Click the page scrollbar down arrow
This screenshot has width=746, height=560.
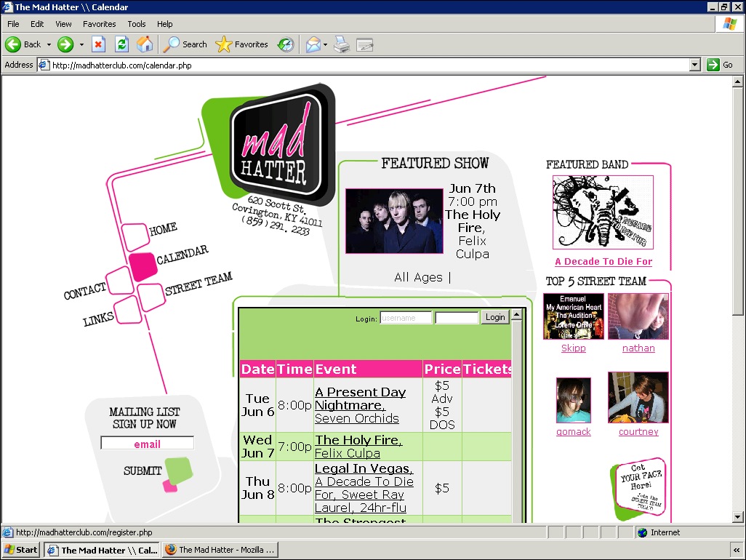[737, 516]
